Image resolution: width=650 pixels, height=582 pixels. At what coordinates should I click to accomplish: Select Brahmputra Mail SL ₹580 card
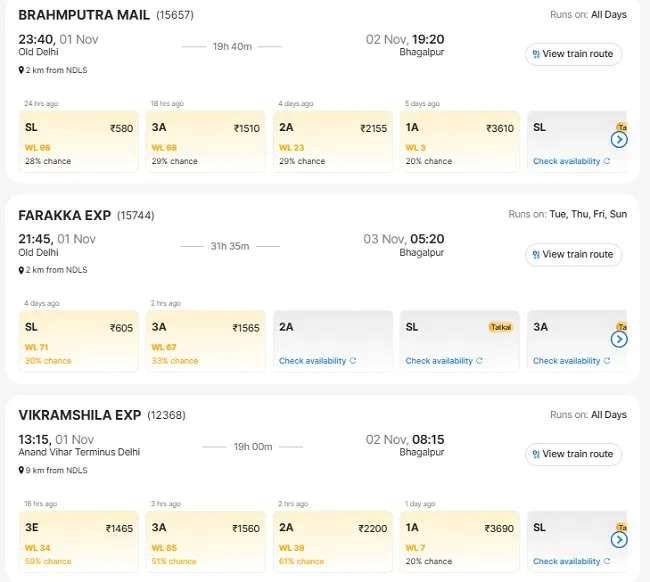click(79, 141)
